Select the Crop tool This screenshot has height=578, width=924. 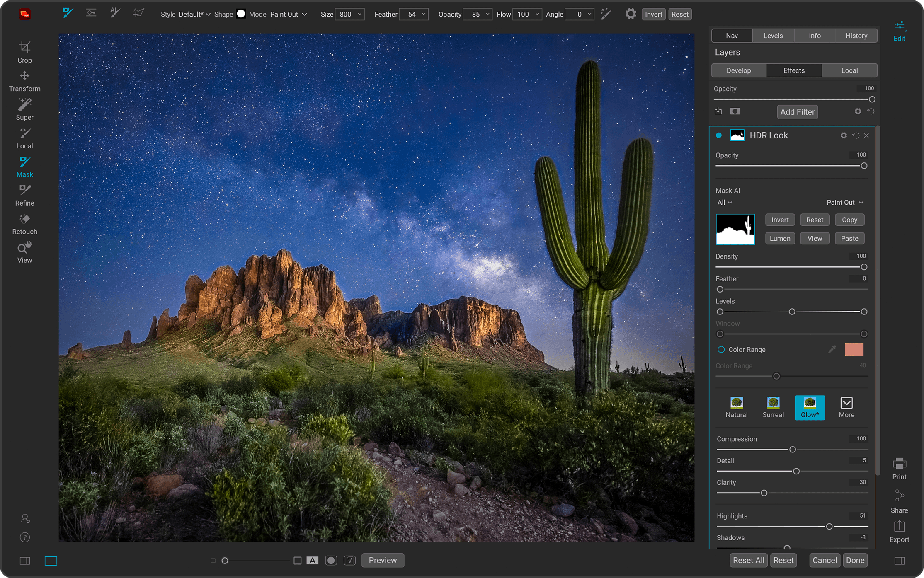[x=24, y=51]
